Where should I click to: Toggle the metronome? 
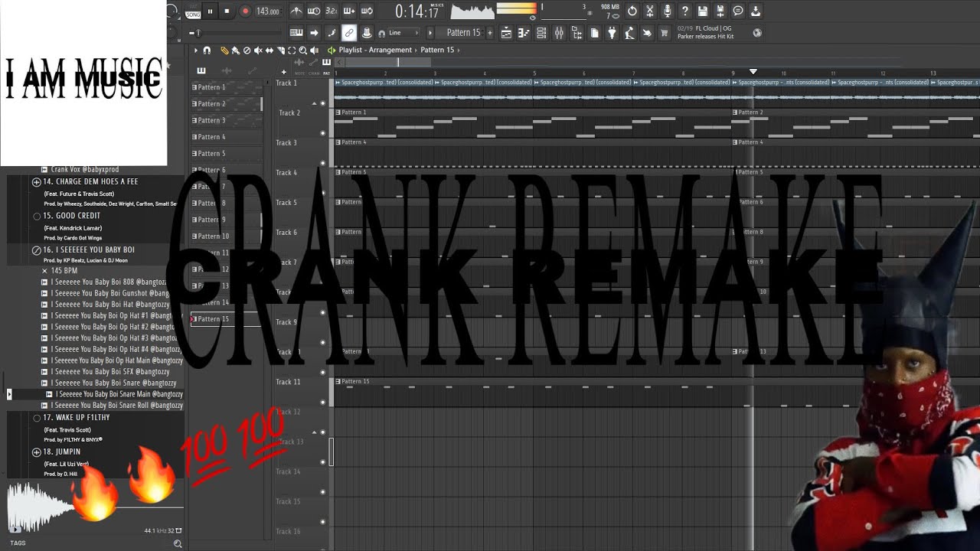[297, 11]
